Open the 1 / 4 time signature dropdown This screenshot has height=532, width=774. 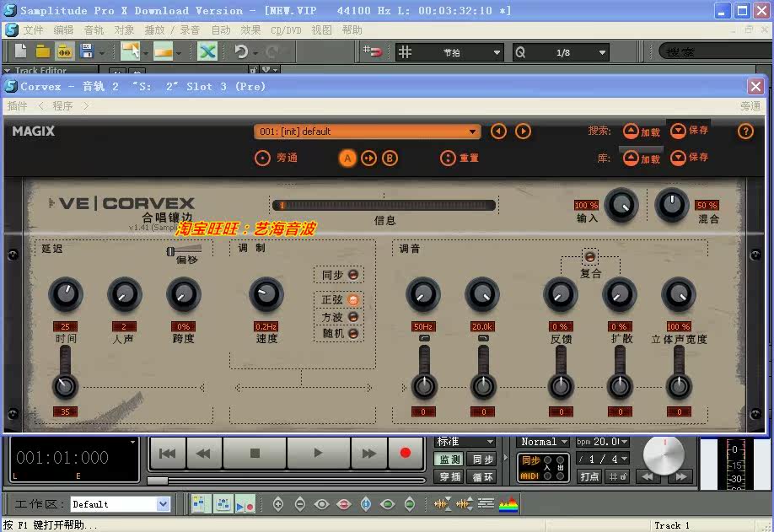[602, 459]
